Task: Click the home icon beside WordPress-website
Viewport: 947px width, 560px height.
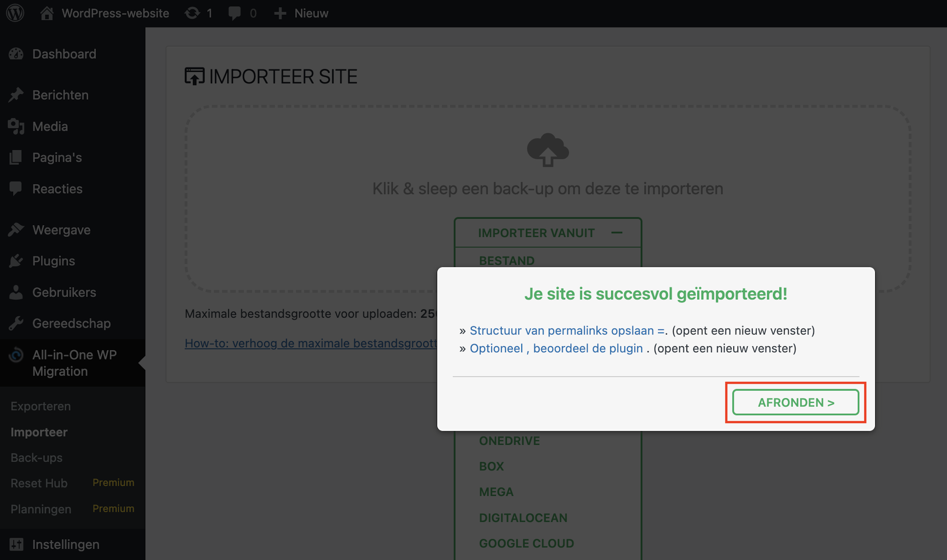Action: pos(46,13)
